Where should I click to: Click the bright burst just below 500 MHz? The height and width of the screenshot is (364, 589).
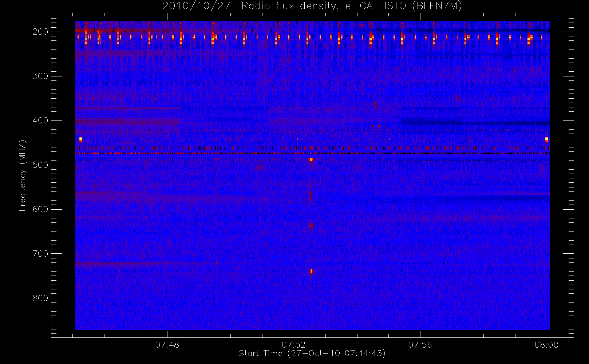click(x=311, y=159)
